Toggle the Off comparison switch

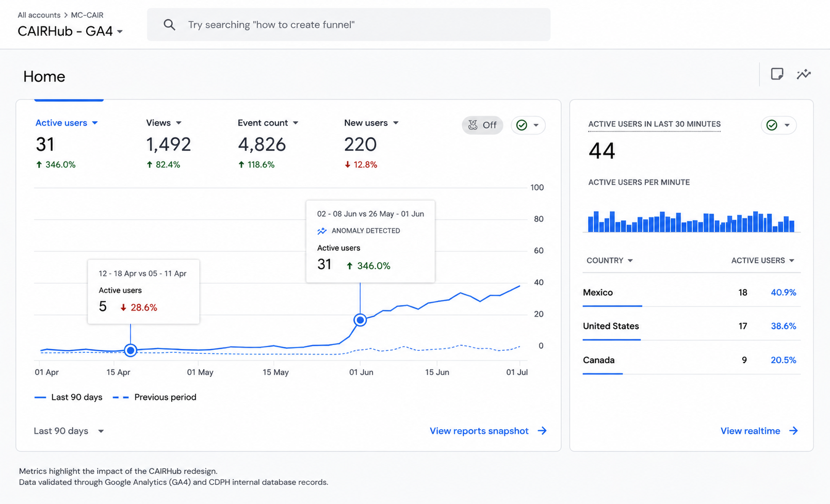pyautogui.click(x=482, y=125)
